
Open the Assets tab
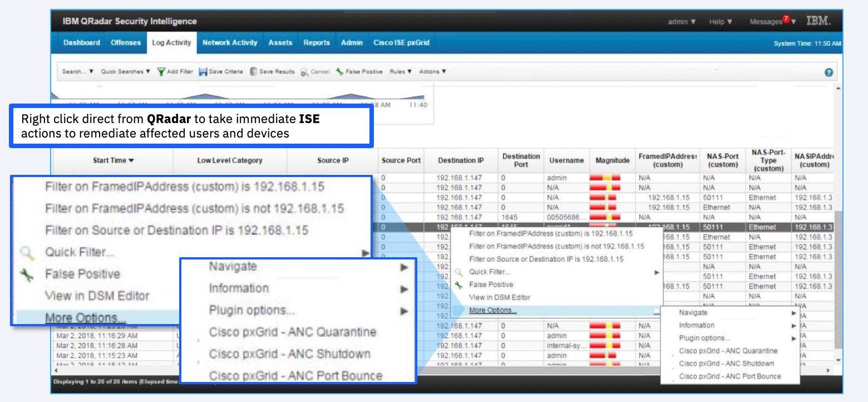coord(280,43)
